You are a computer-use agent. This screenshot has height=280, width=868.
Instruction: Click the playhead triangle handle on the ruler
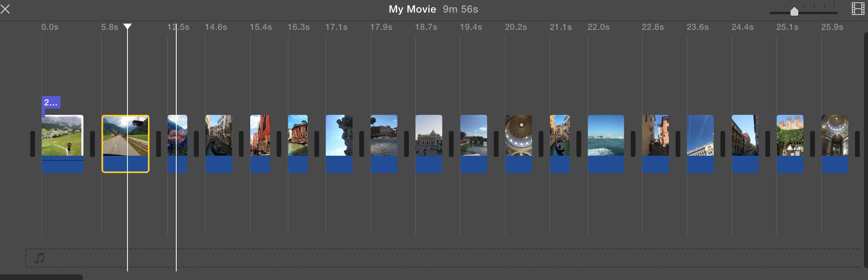pos(127,26)
